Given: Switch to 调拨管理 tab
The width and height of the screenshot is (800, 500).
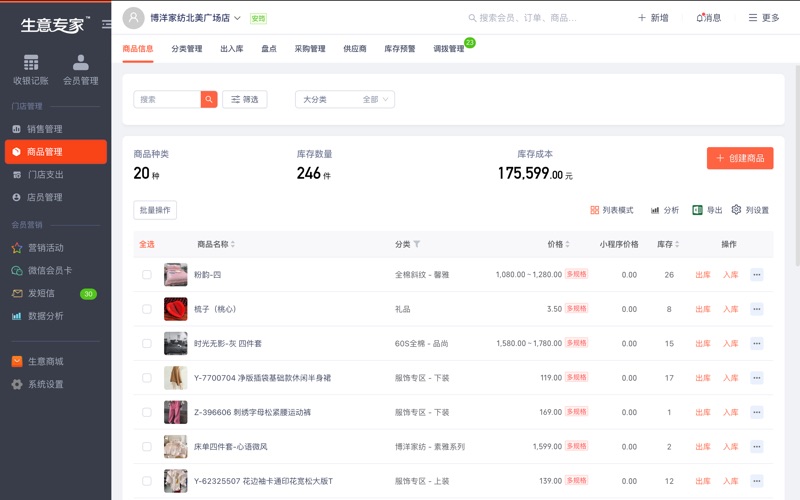Looking at the screenshot, I should [448, 49].
